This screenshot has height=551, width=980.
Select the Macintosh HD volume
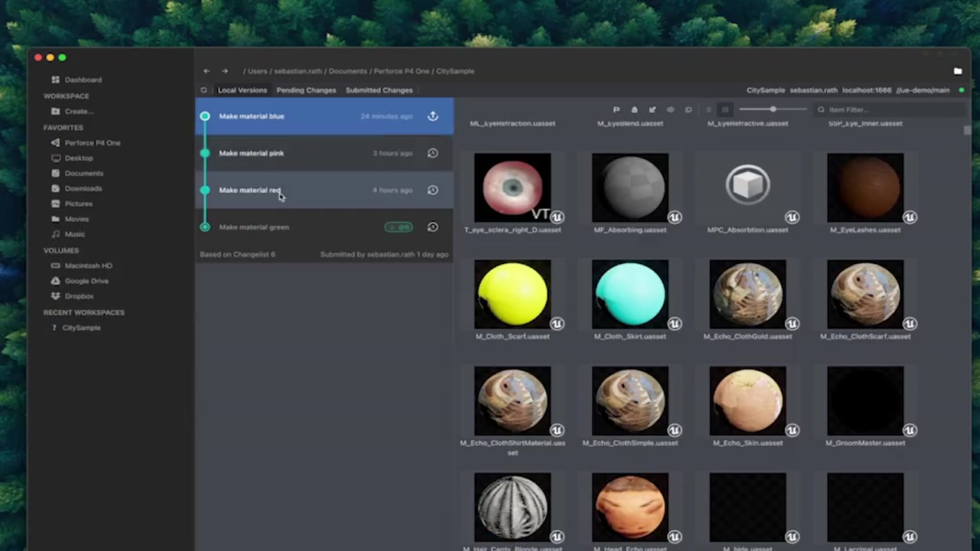[x=81, y=266]
